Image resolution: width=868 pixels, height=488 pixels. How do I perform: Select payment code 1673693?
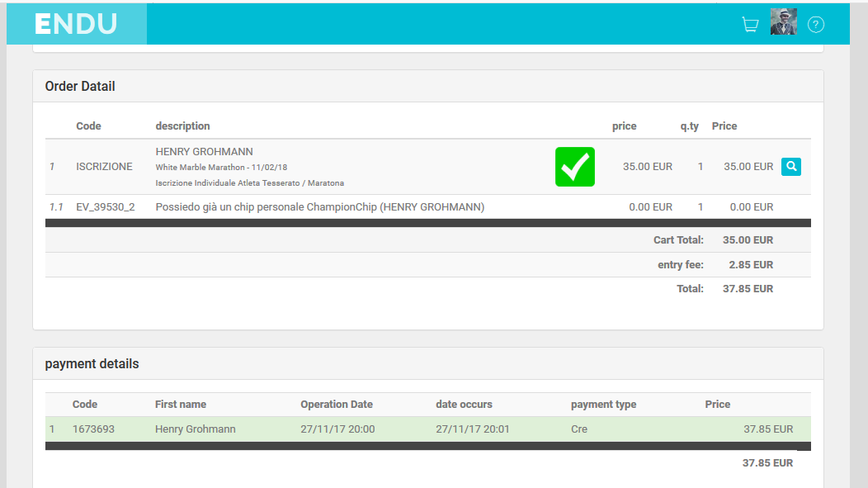pos(93,429)
